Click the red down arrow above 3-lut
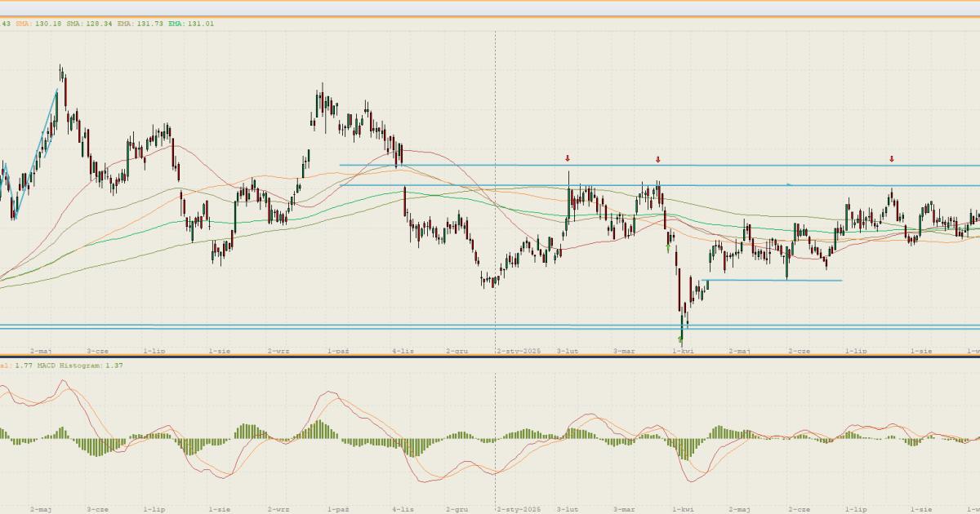 (568, 158)
